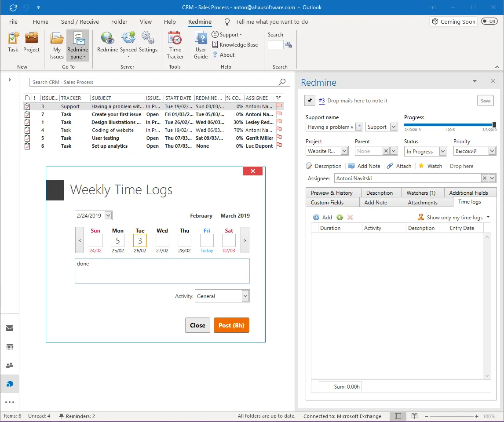Switch to Calendar view in navigation bar
Screen dimensions: 504x422
(x=10, y=347)
